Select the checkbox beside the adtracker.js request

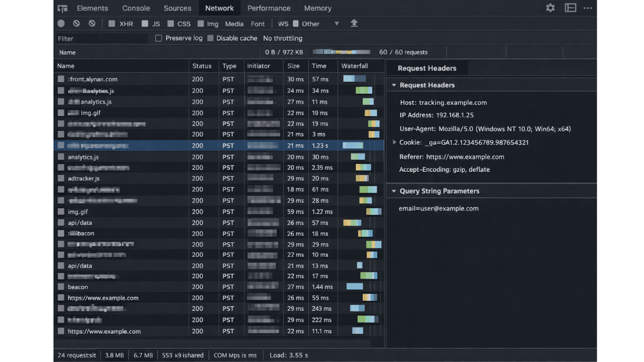click(x=61, y=179)
